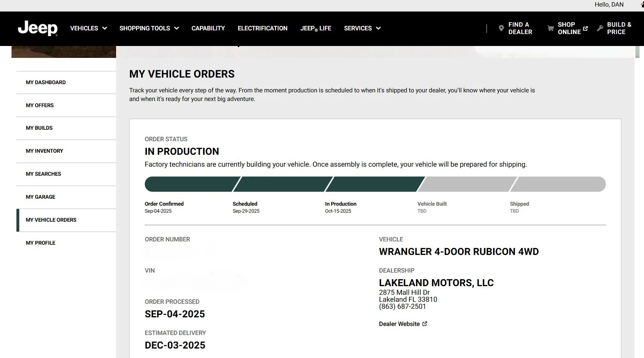Click the In Production Oct-15-2025 step label

click(x=340, y=207)
